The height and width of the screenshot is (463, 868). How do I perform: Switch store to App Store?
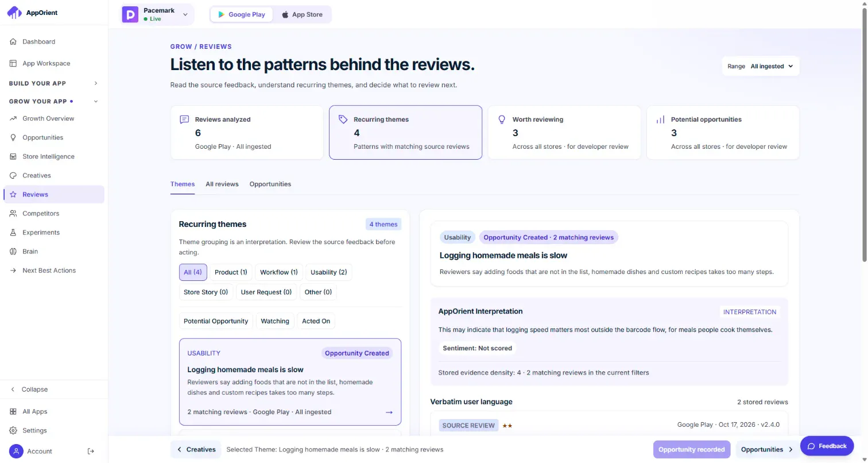(303, 14)
